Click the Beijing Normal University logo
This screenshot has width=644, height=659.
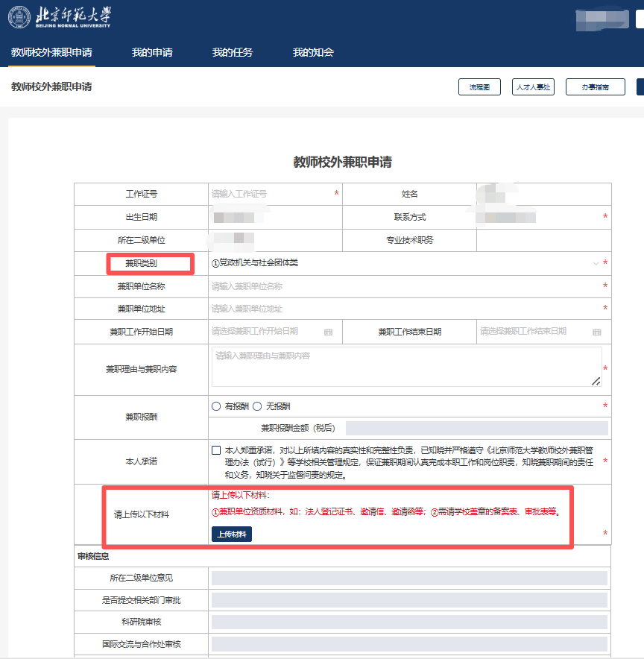click(x=60, y=17)
